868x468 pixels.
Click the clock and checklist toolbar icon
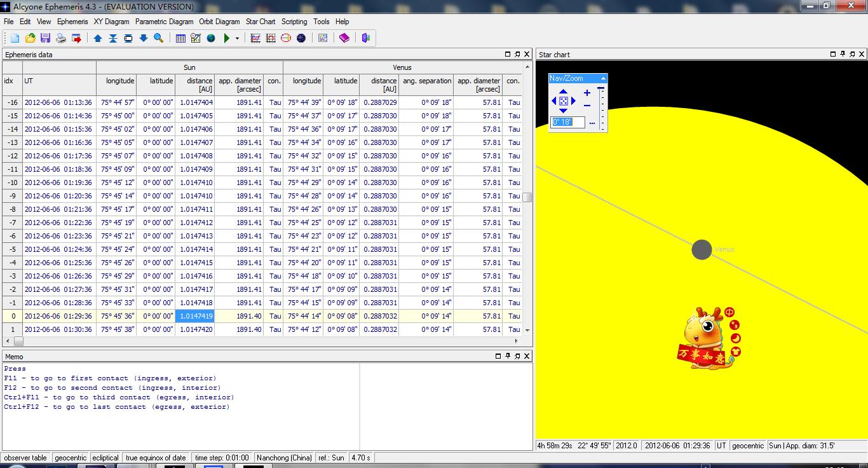point(196,38)
